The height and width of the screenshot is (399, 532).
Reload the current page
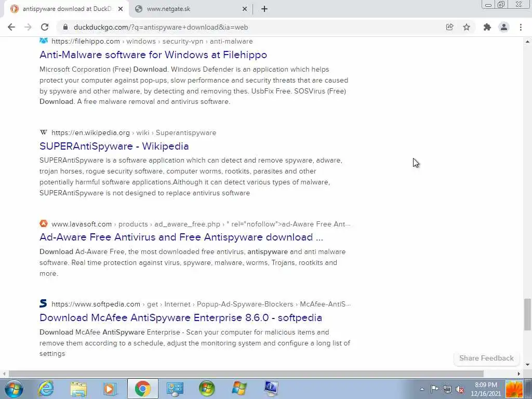pyautogui.click(x=45, y=27)
